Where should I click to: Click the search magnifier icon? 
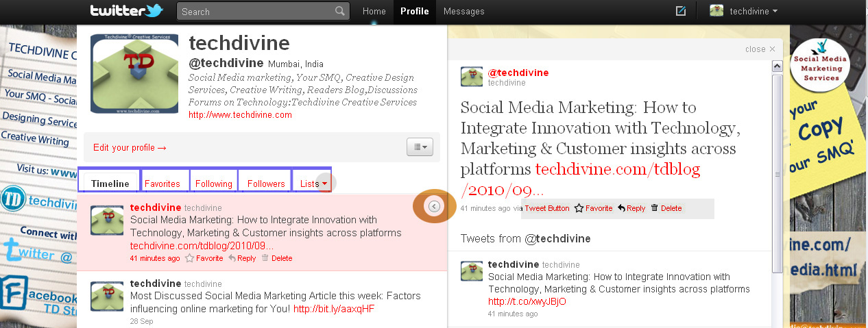(340, 11)
